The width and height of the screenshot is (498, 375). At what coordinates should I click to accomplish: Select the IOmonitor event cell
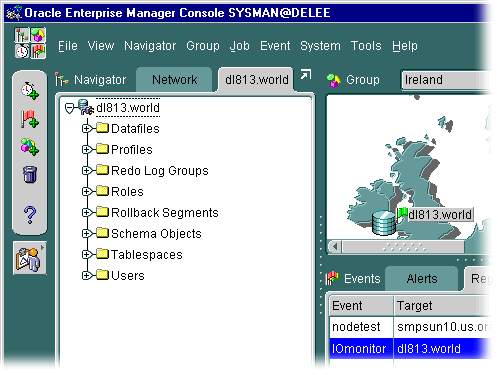pyautogui.click(x=362, y=349)
